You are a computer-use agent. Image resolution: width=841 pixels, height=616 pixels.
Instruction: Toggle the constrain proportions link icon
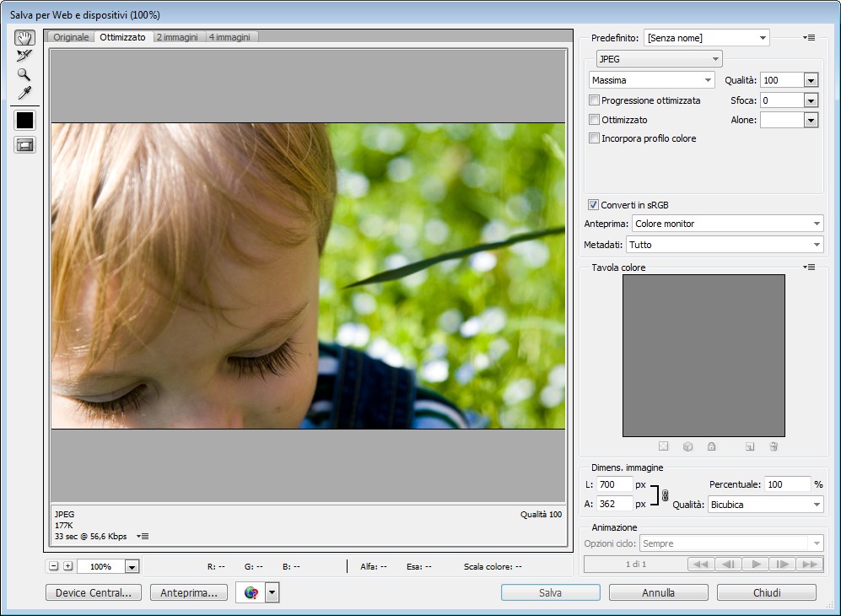665,495
